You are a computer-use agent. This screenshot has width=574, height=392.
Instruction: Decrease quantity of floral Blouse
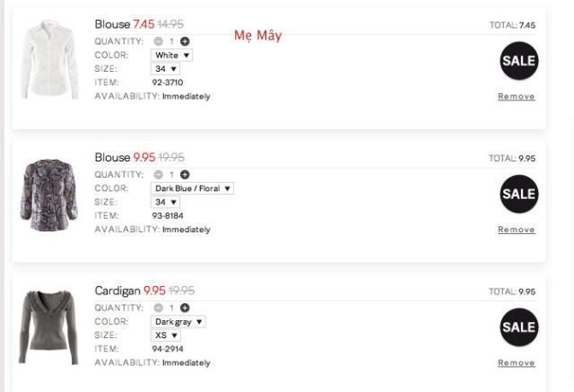pyautogui.click(x=158, y=174)
